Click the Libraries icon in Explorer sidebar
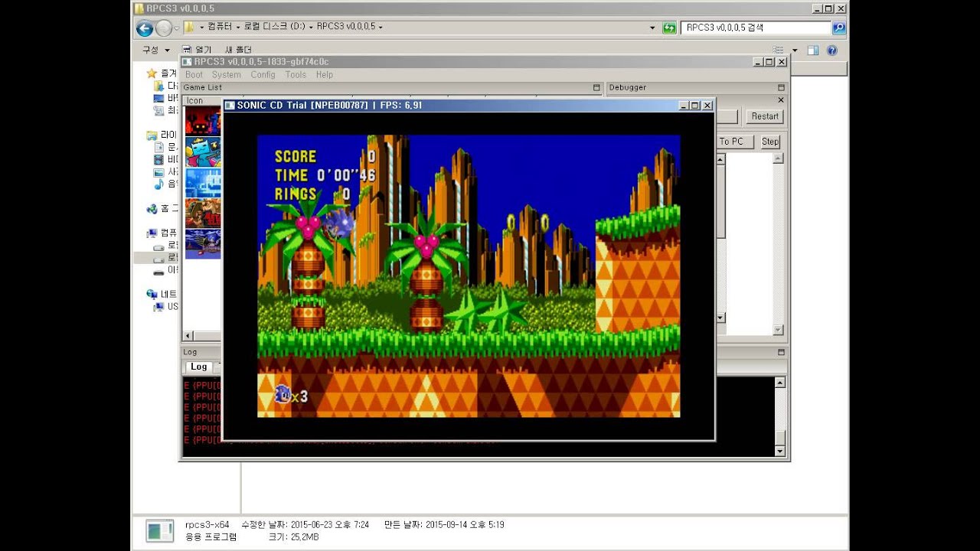Image resolution: width=980 pixels, height=551 pixels. pos(152,135)
